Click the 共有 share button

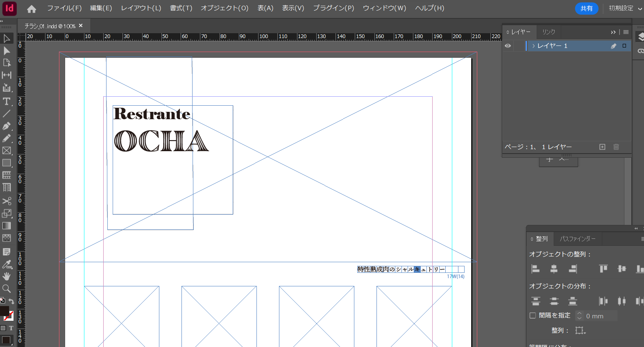[586, 8]
